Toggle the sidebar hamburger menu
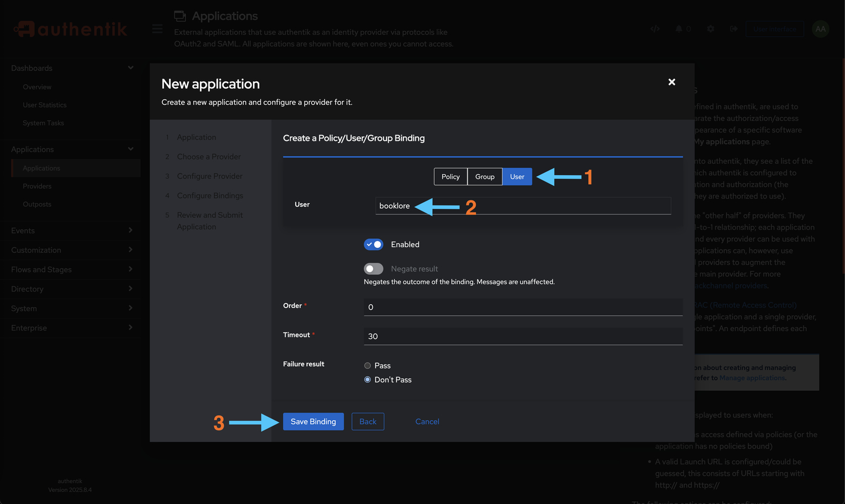 157,28
